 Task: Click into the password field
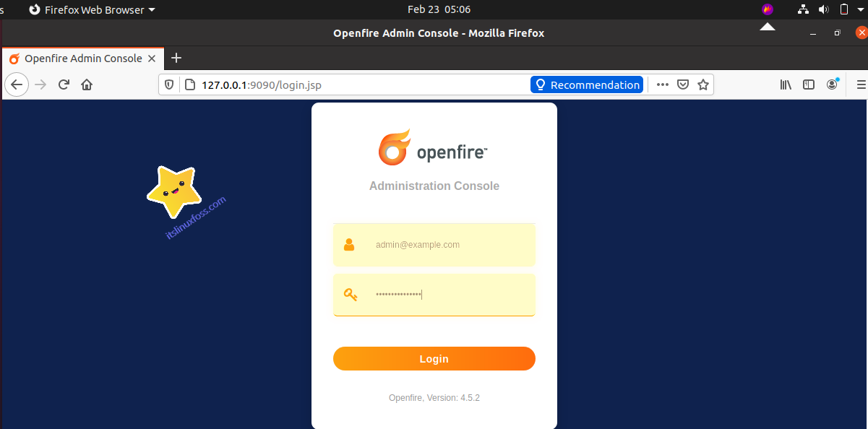click(434, 295)
